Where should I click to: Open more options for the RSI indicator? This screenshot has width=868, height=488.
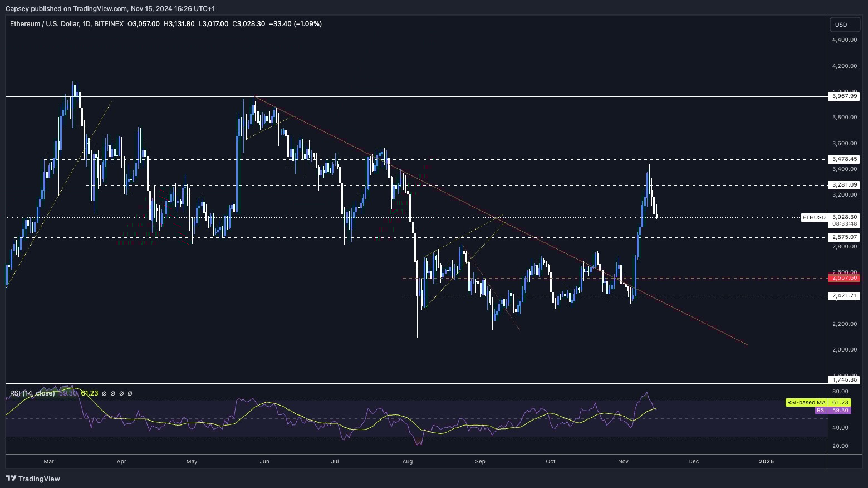pyautogui.click(x=130, y=393)
